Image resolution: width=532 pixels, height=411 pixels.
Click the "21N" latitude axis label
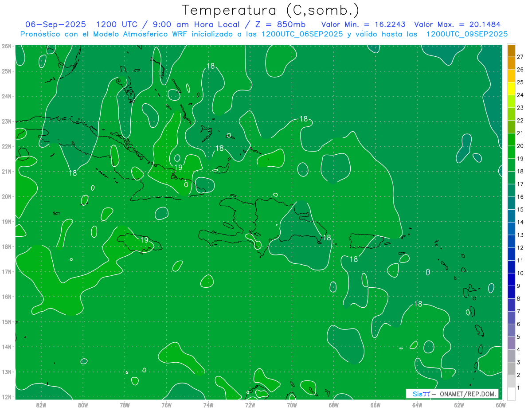(6, 172)
